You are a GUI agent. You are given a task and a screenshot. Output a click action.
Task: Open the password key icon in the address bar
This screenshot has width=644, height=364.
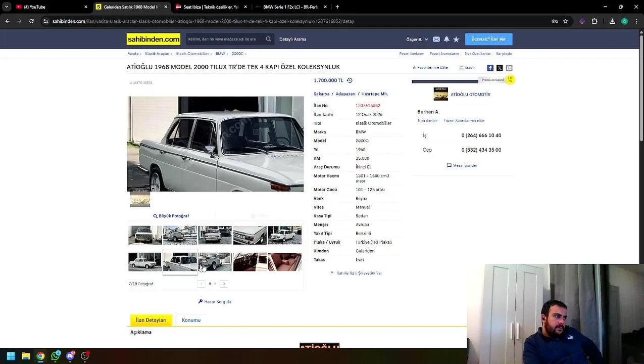(x=555, y=21)
